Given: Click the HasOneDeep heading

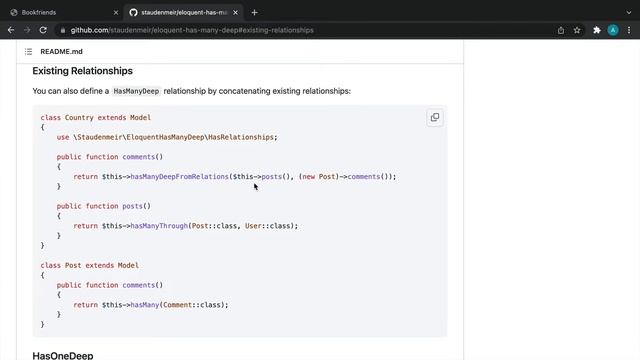Looking at the screenshot, I should coord(63,355).
